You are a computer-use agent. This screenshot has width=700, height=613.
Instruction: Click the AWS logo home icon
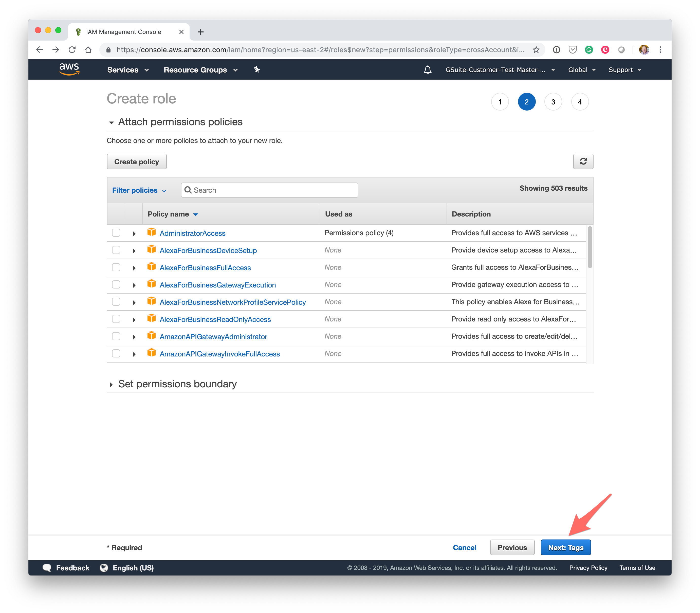point(69,69)
